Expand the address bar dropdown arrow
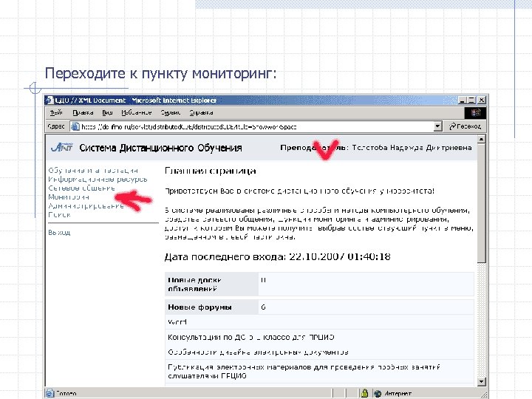This screenshot has height=399, width=532. pos(437,127)
